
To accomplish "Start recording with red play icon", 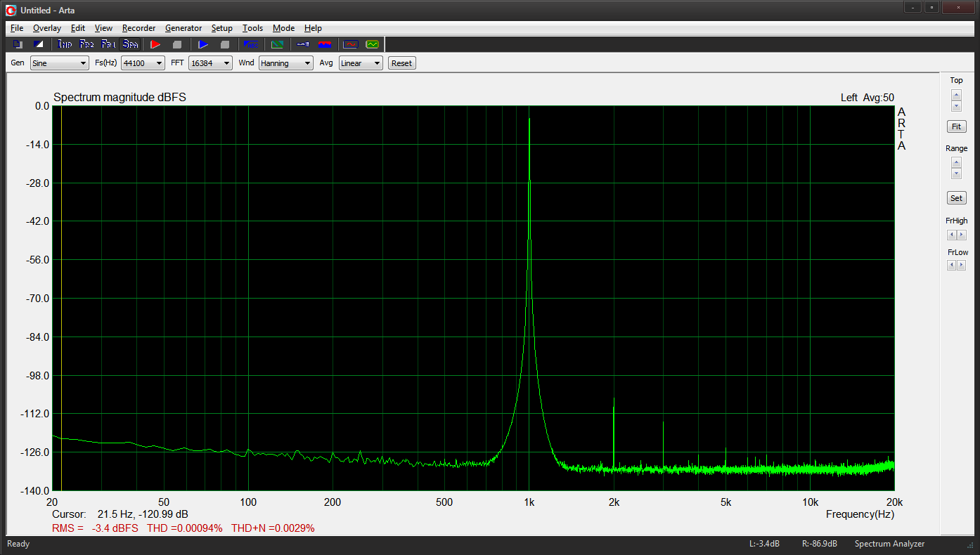I will click(155, 44).
